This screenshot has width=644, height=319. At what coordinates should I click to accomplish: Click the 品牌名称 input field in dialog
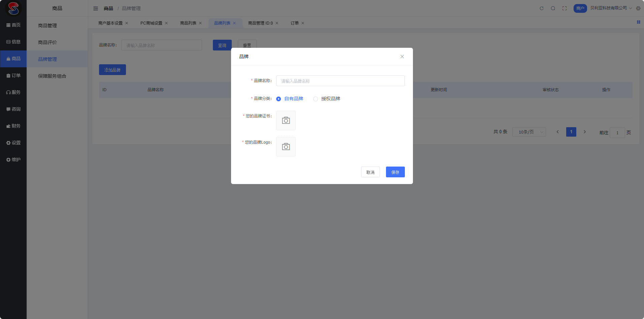click(340, 81)
